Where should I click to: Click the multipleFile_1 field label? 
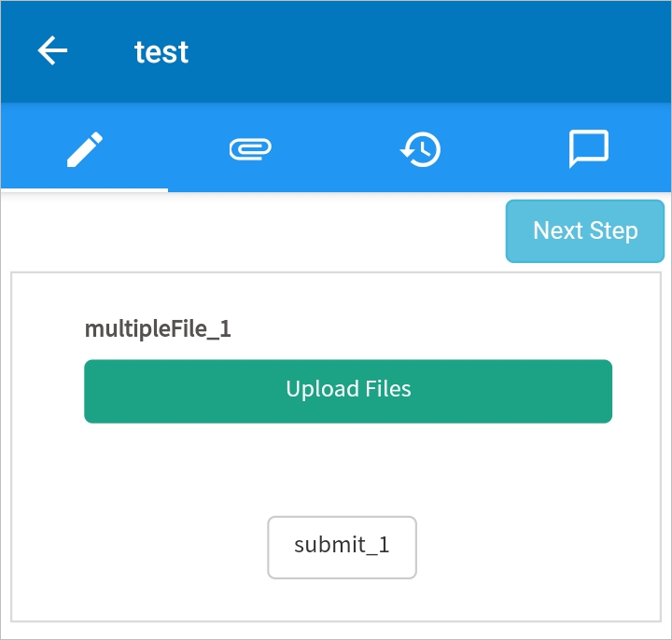point(158,328)
